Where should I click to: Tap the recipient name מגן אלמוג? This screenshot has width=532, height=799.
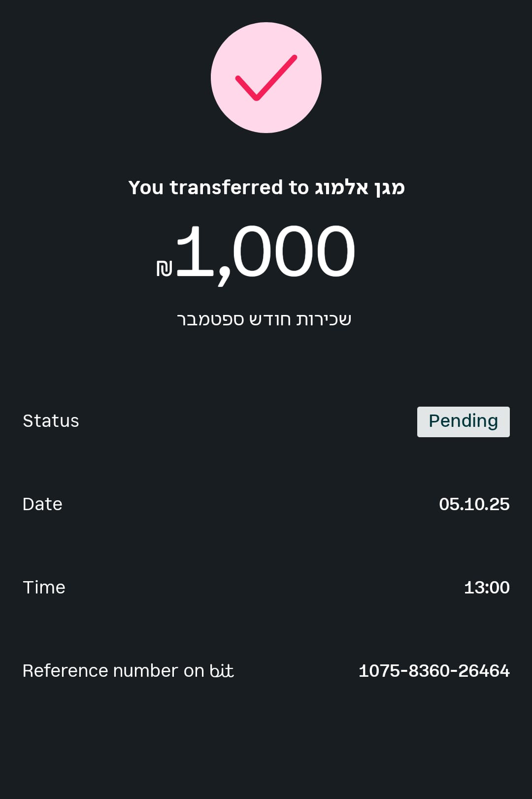[x=360, y=188]
